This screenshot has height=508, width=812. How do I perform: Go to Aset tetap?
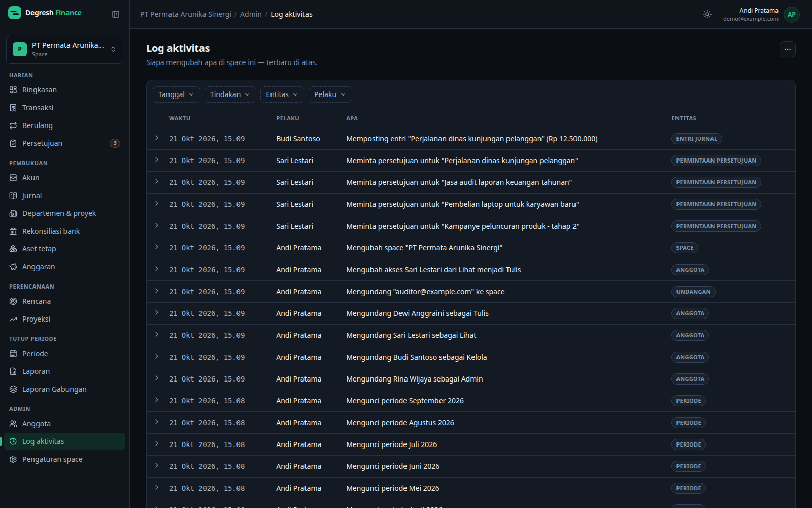click(x=64, y=249)
